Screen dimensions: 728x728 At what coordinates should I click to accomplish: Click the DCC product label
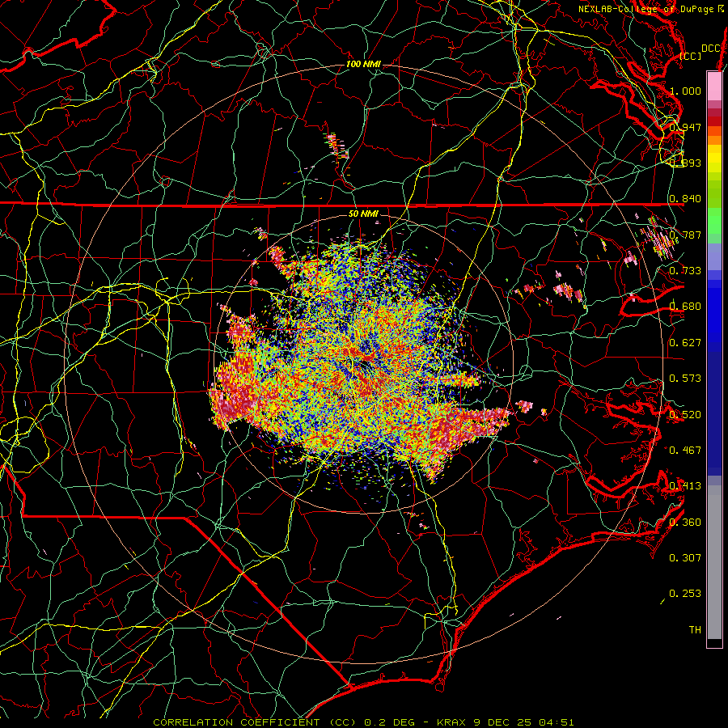(711, 48)
